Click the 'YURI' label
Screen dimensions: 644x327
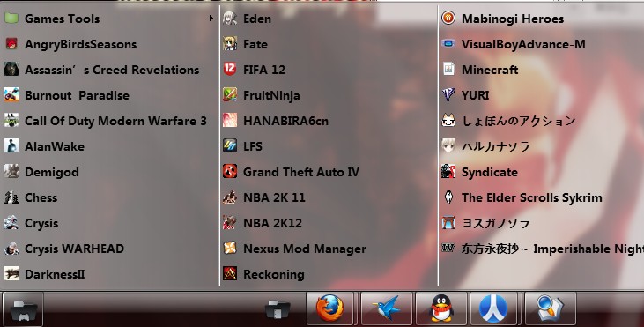click(x=475, y=95)
